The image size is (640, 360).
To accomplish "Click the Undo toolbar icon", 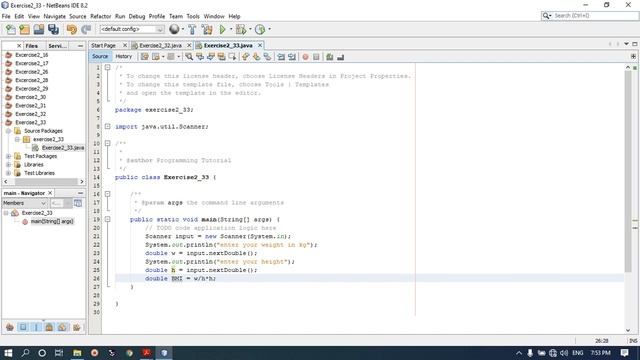I will 72,29.
